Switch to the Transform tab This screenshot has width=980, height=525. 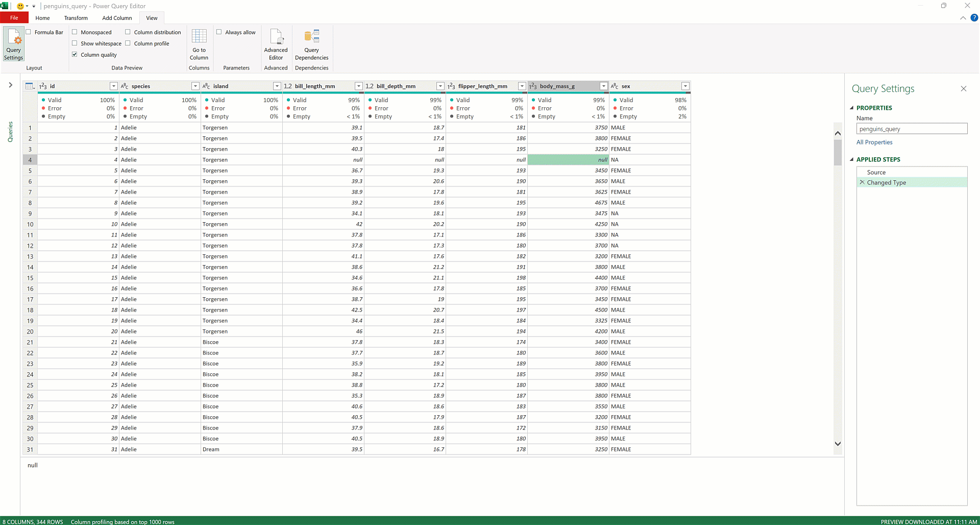[x=76, y=18]
